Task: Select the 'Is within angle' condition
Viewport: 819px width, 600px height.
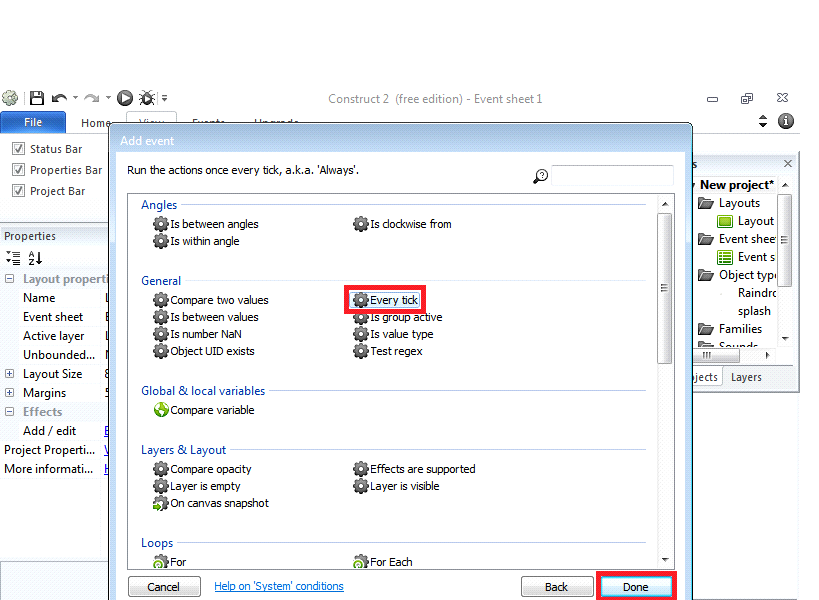Action: (196, 241)
